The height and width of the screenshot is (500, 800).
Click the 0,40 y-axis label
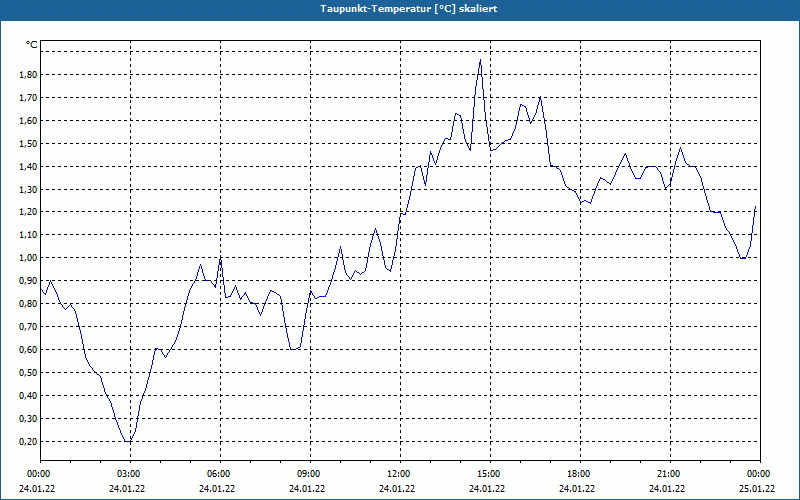(27, 396)
